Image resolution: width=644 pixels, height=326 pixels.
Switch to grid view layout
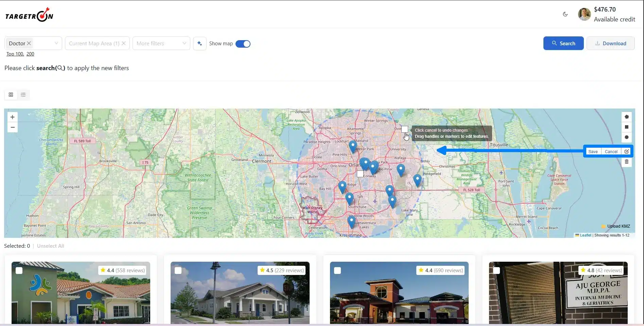point(11,95)
